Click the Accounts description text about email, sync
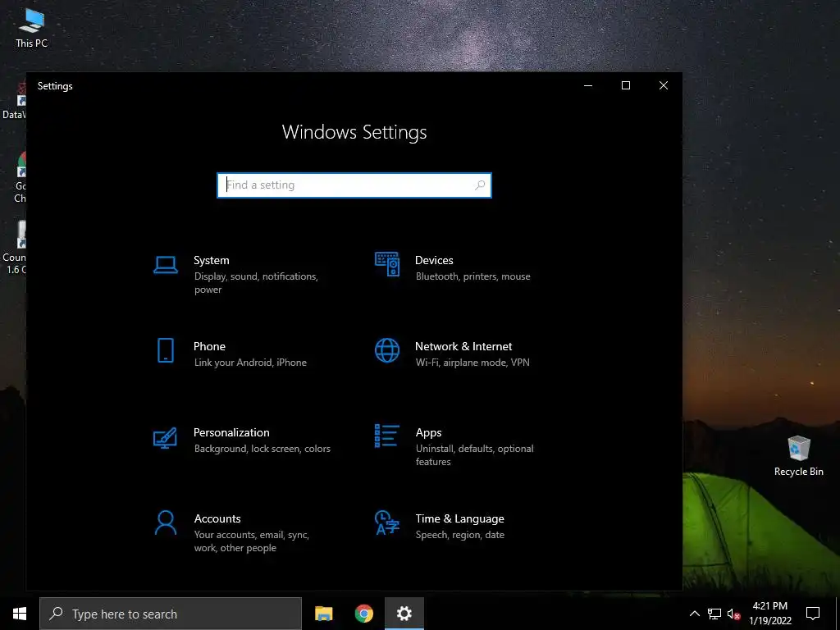The height and width of the screenshot is (630, 840). point(251,541)
